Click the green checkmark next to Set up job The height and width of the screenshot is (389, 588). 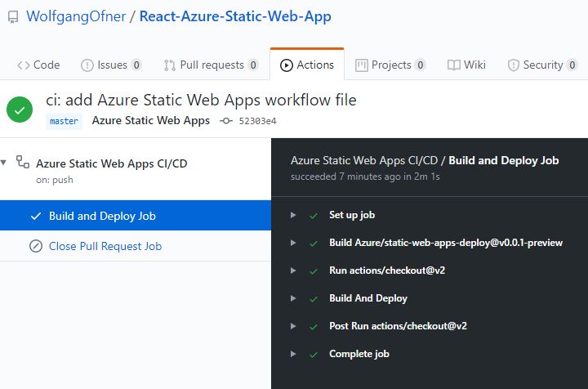[x=314, y=215]
